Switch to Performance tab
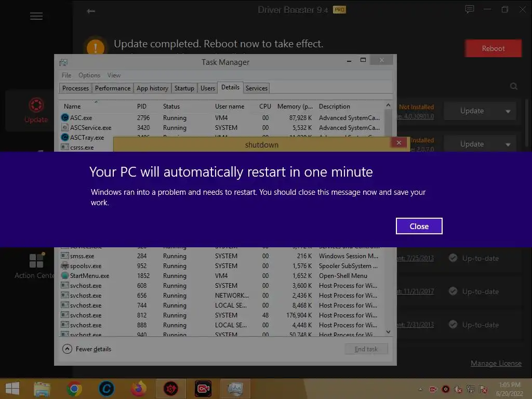The width and height of the screenshot is (532, 399). [x=113, y=88]
